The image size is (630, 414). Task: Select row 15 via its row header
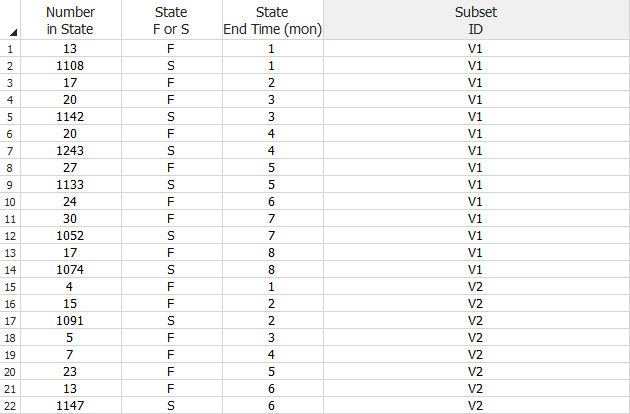click(11, 287)
